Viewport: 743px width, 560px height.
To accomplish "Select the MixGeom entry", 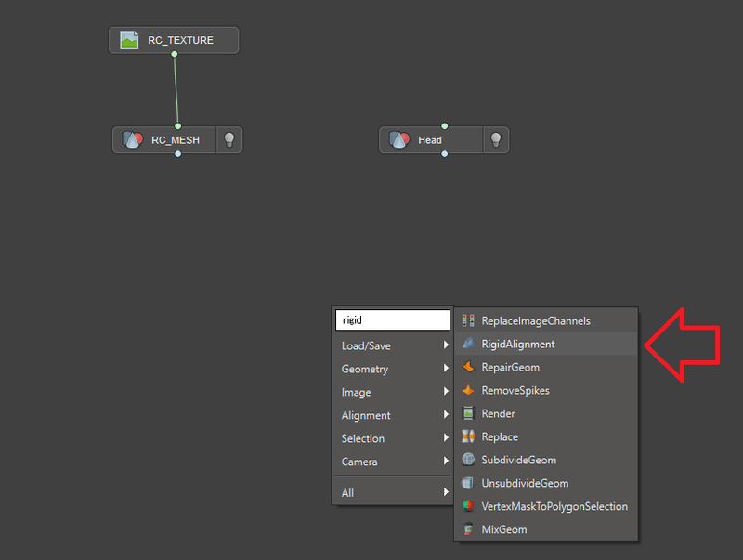I will point(546,529).
